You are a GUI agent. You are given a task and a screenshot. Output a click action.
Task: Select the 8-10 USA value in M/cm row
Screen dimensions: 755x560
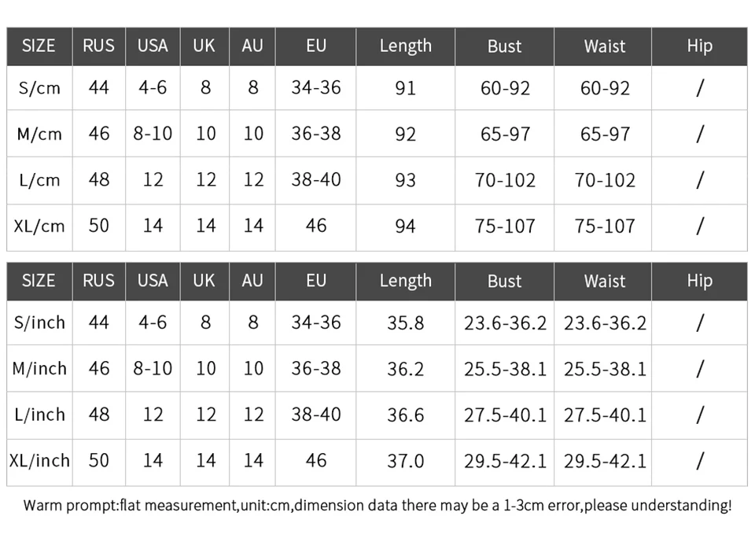tap(153, 134)
